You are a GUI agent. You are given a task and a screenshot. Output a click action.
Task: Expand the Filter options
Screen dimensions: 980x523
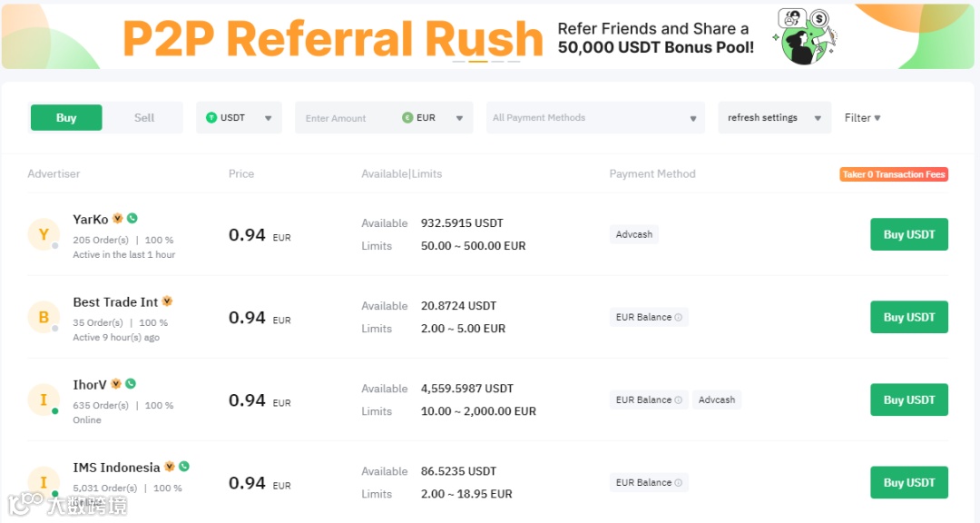tap(862, 118)
